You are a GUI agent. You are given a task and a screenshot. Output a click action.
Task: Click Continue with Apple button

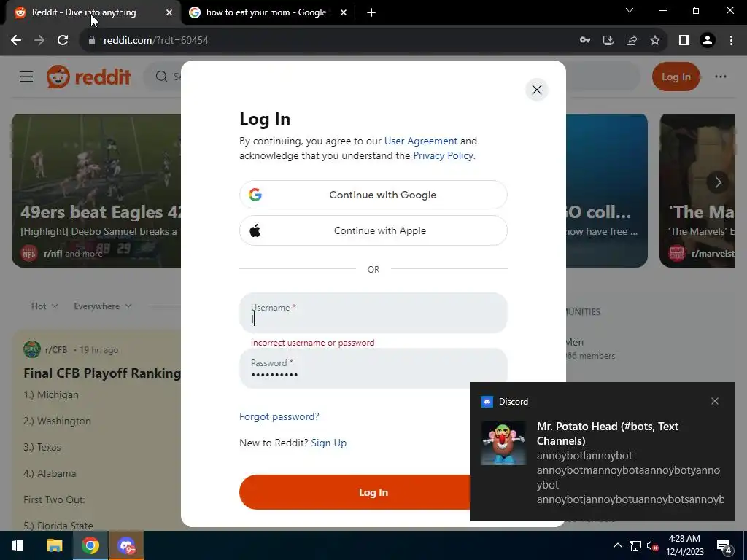coord(373,230)
